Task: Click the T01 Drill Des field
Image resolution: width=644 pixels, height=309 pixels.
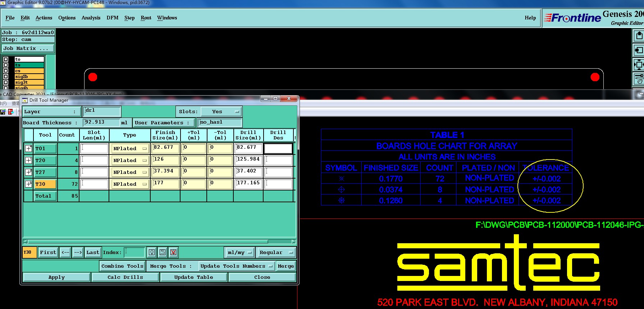Action: (x=278, y=148)
